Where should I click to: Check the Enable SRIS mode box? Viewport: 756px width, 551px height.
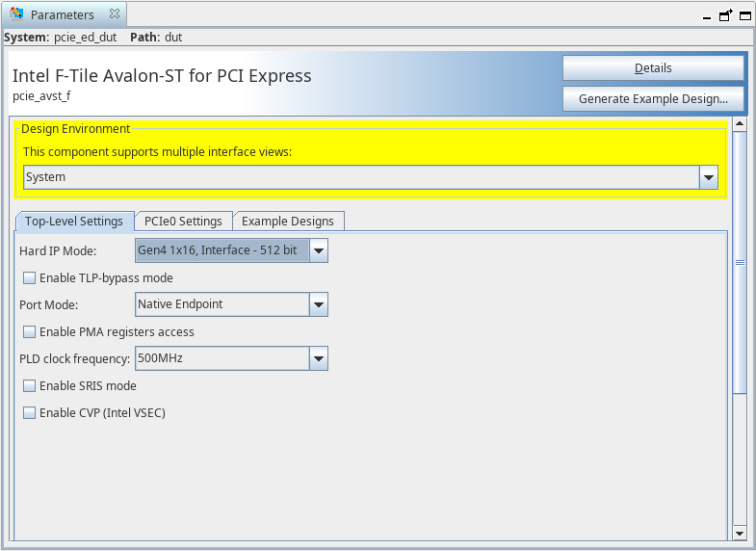pos(30,386)
